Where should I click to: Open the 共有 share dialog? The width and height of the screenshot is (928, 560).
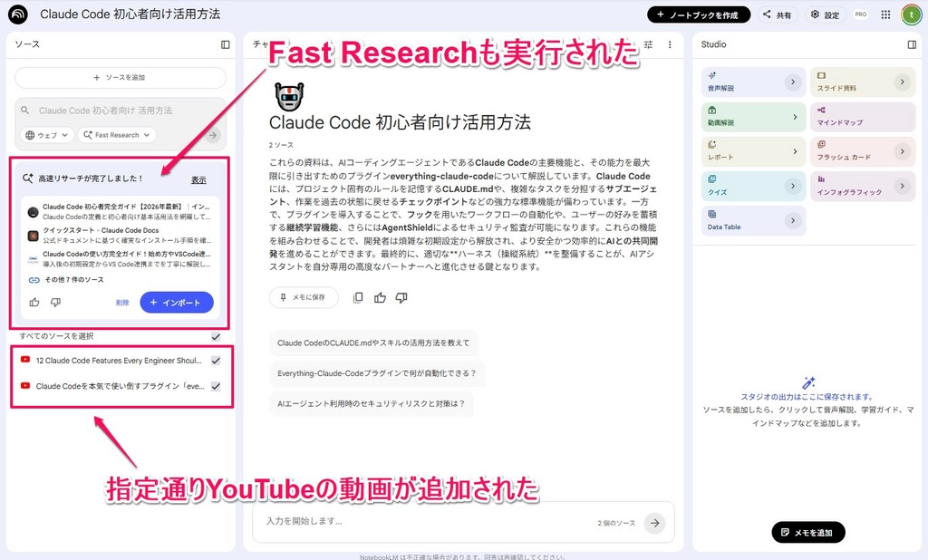(777, 14)
